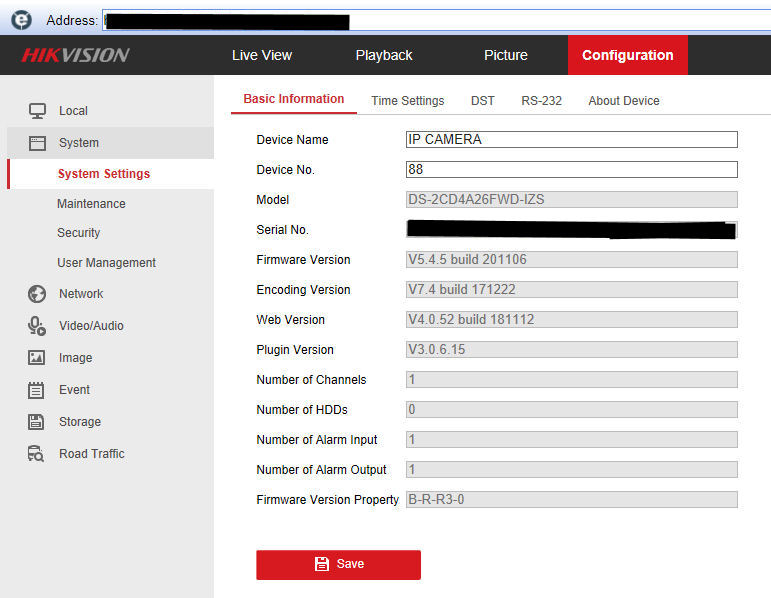Click the Road Traffic icon
The width and height of the screenshot is (771, 598).
click(x=37, y=454)
